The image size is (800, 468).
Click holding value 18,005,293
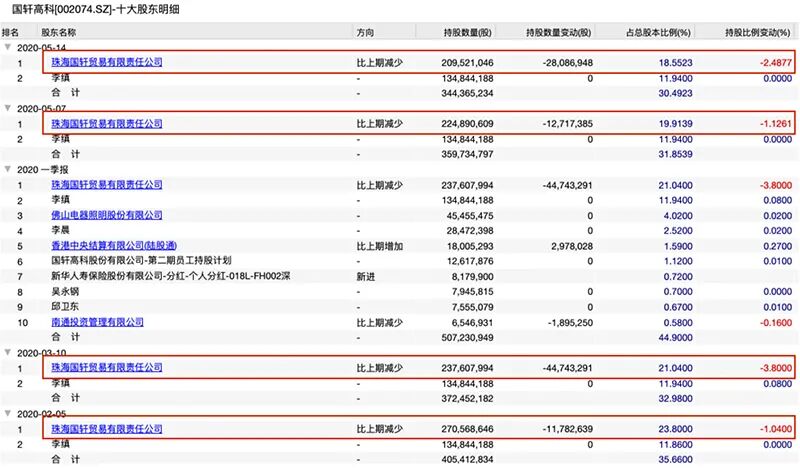point(470,246)
